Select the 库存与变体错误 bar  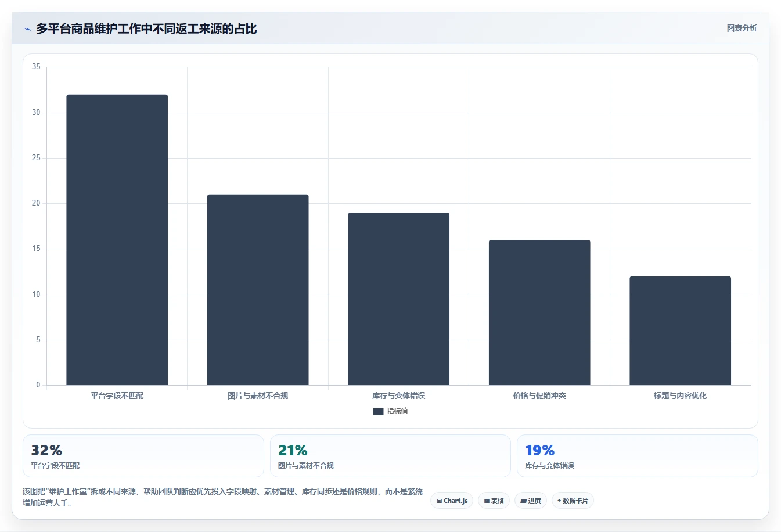click(398, 299)
